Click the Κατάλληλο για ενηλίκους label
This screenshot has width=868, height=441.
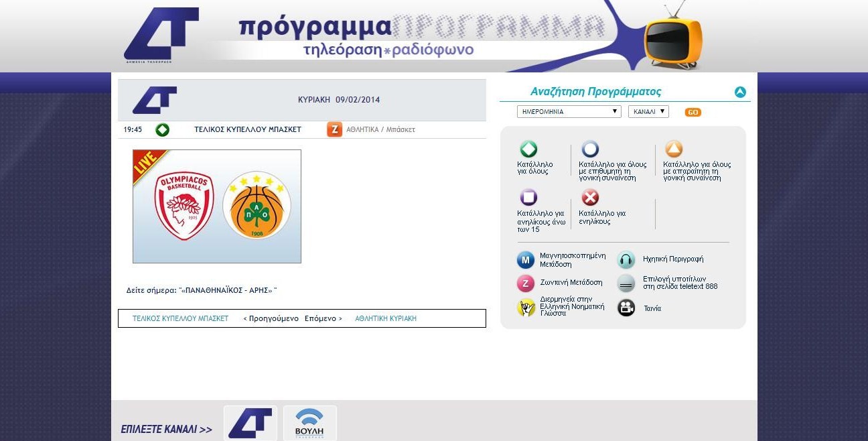coord(602,217)
